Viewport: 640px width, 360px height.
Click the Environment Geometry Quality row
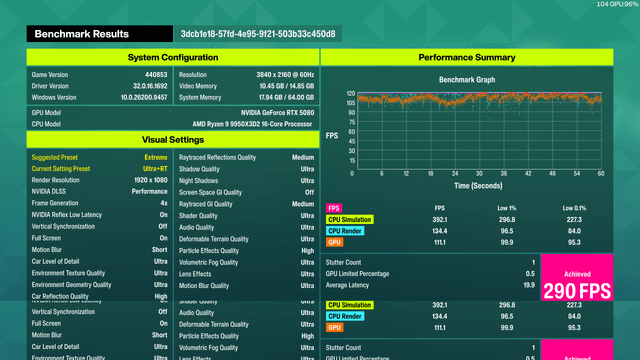pos(99,285)
